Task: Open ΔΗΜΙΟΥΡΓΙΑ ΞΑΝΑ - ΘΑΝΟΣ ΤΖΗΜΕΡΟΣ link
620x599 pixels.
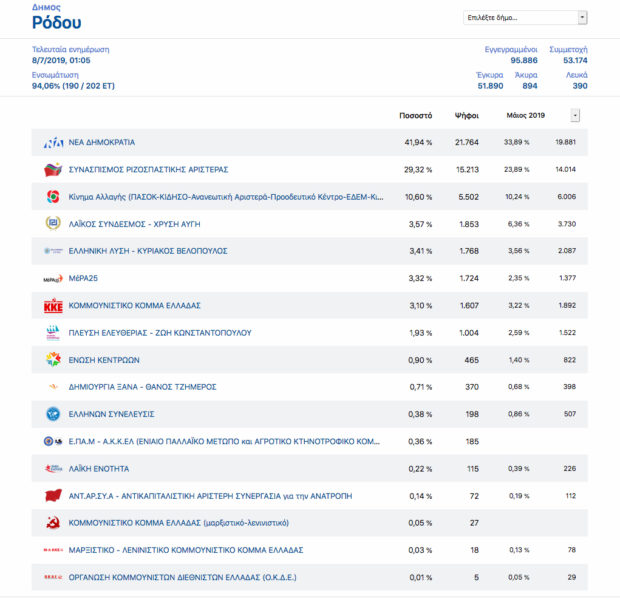Action: click(142, 387)
